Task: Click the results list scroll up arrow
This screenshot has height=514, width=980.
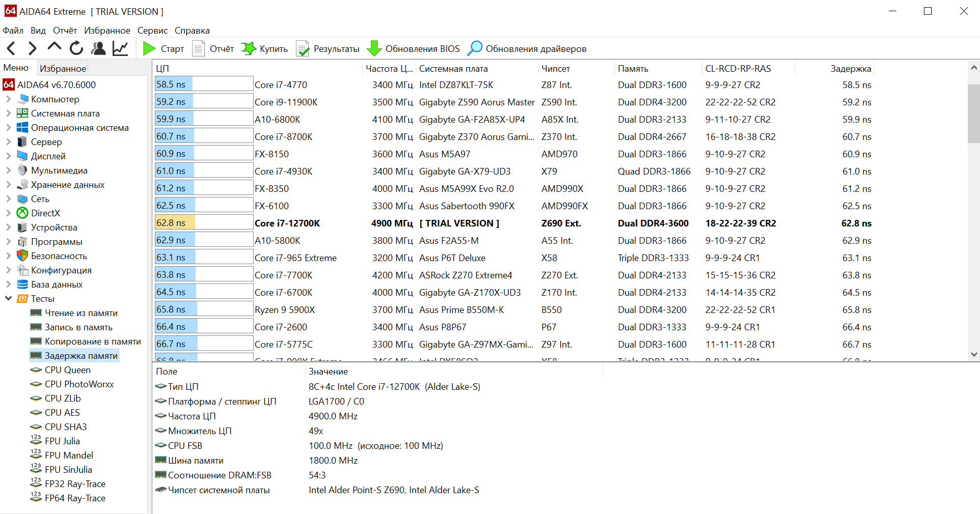Action: [974, 67]
